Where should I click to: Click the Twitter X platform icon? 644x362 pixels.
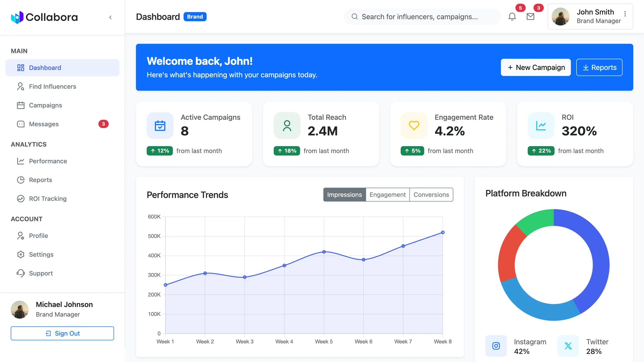(568, 346)
